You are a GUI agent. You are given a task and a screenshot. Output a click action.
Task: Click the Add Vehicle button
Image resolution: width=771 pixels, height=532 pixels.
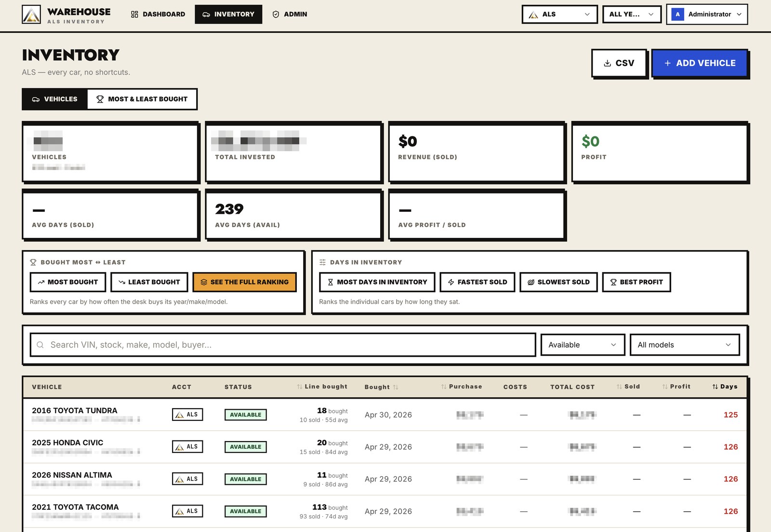coord(700,63)
